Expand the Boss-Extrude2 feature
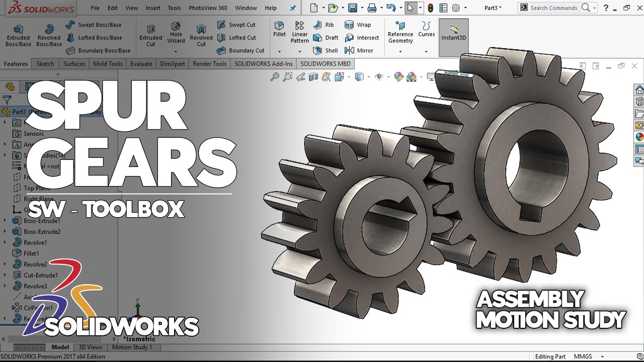The width and height of the screenshot is (644, 362). (5, 232)
